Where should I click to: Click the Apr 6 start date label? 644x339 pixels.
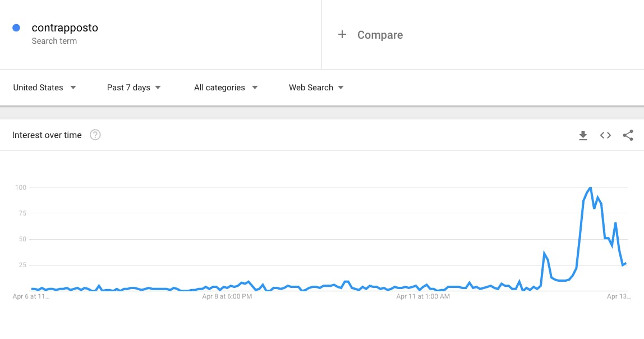pyautogui.click(x=31, y=296)
